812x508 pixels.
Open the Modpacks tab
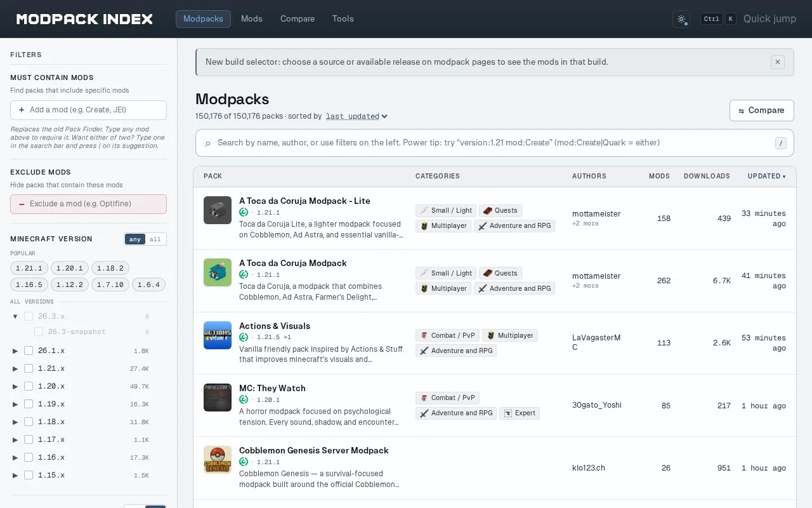coord(203,19)
